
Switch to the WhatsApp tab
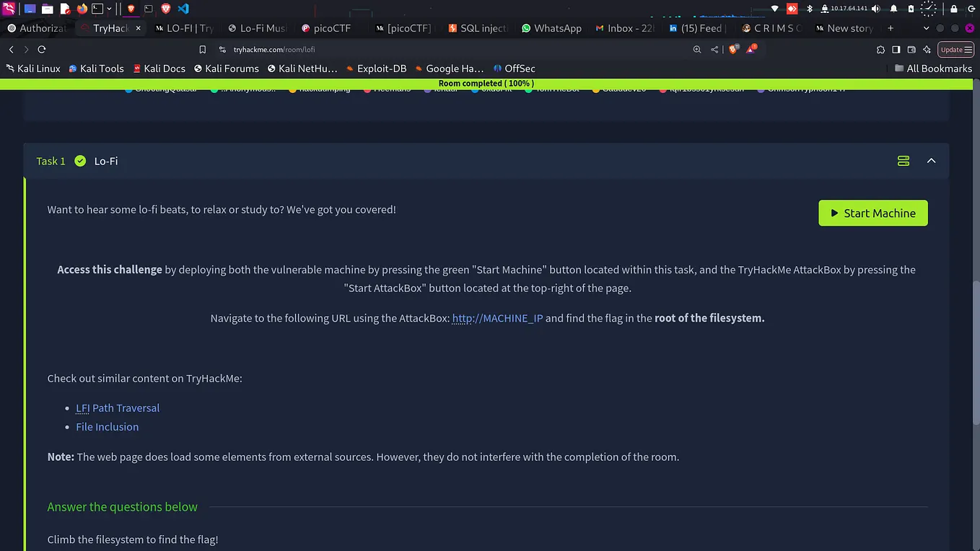tap(551, 28)
